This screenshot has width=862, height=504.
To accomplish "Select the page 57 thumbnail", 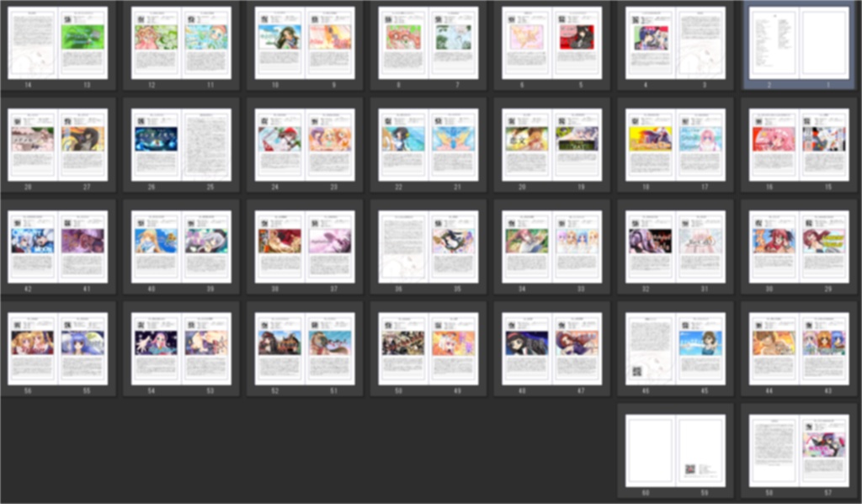I will coord(824,451).
